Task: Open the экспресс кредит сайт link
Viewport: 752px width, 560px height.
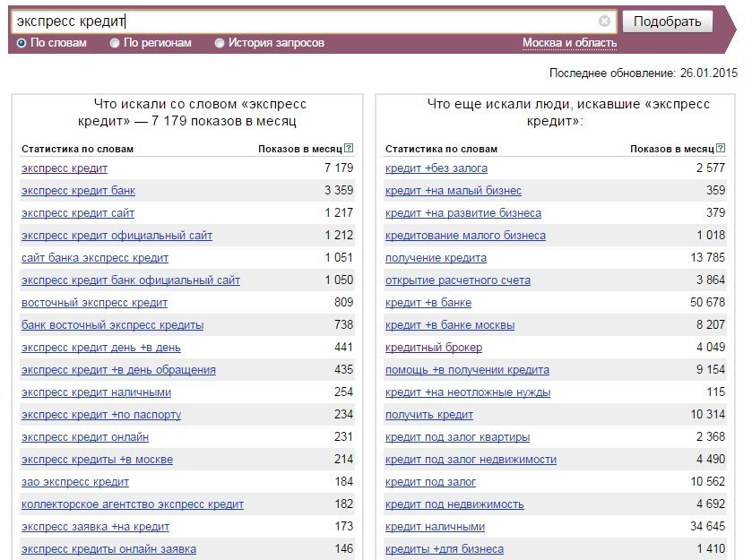Action: click(78, 213)
